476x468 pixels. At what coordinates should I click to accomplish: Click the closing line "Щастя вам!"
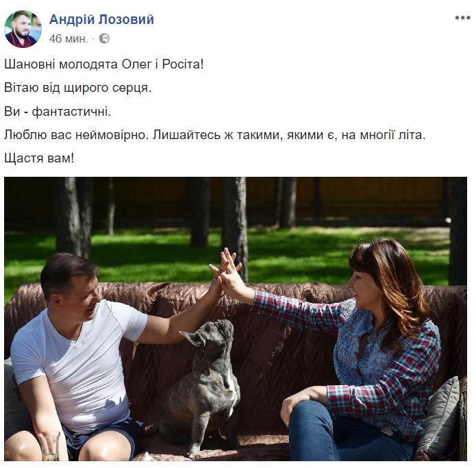click(39, 158)
